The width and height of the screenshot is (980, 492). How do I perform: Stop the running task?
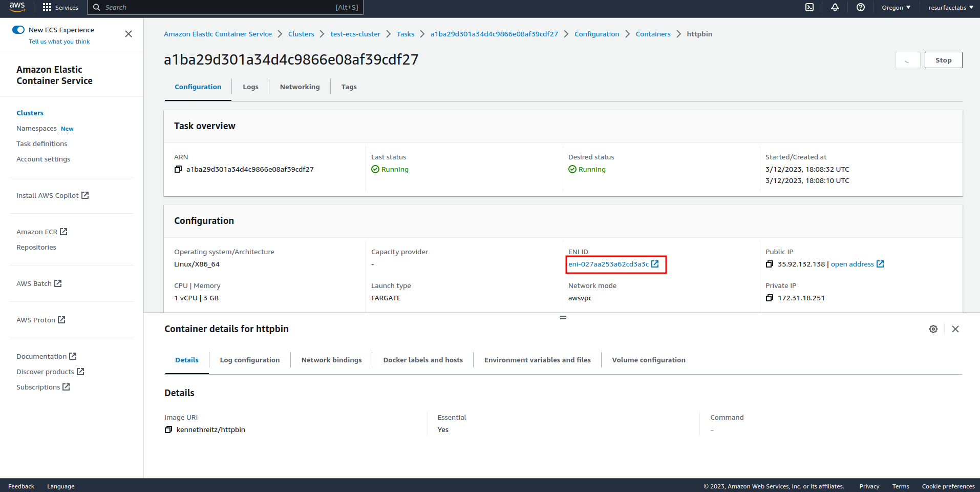tap(944, 60)
